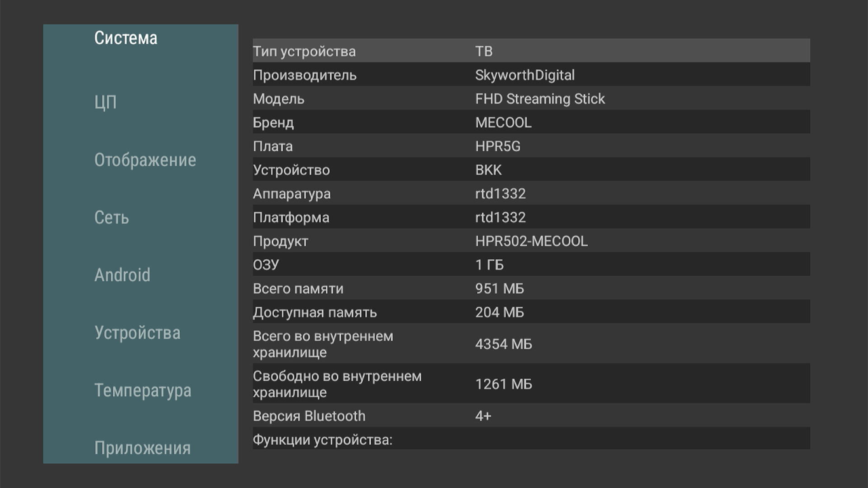Select the Версия Bluetooth row

(531, 416)
